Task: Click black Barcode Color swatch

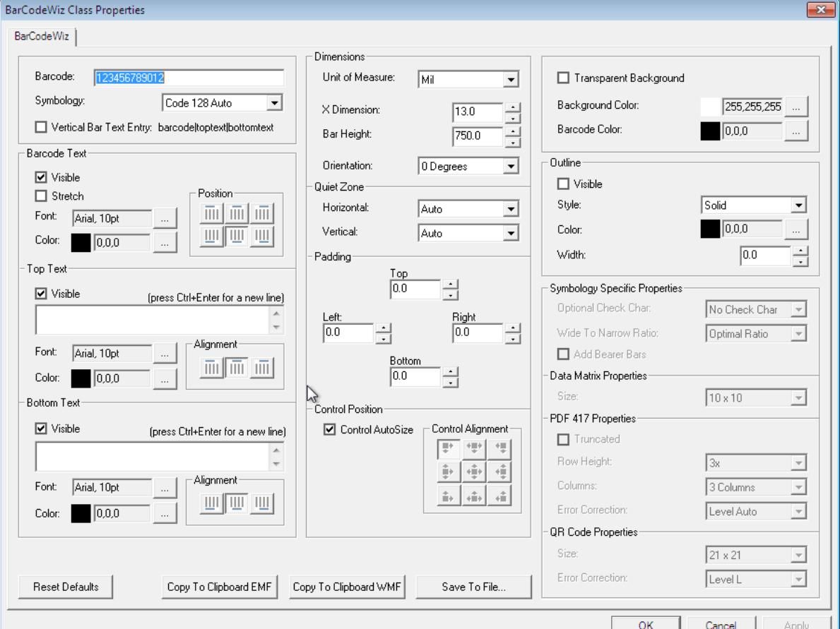Action: pyautogui.click(x=710, y=131)
